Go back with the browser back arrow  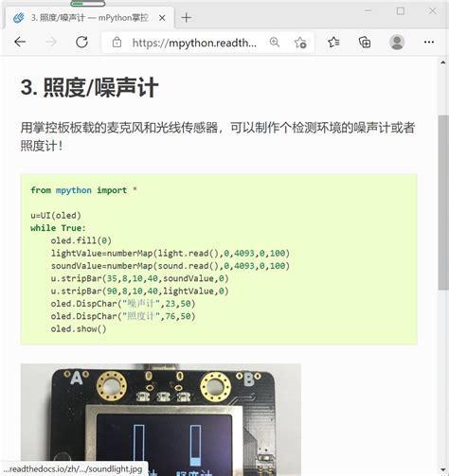(20, 42)
